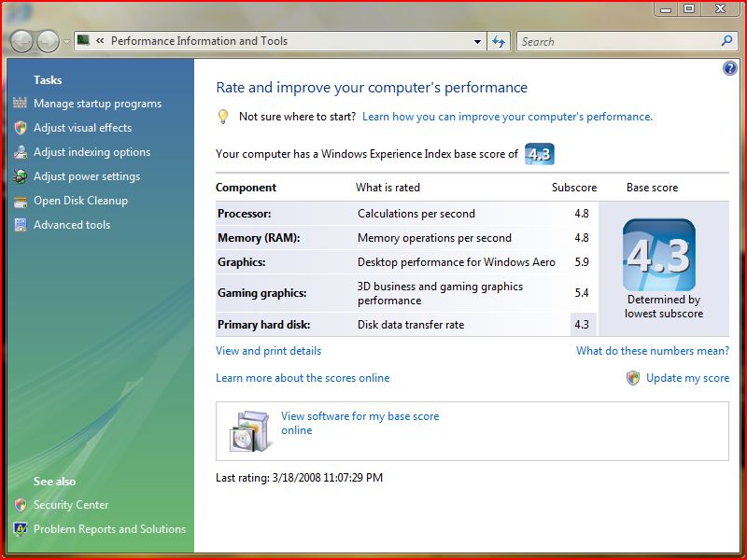Select the Memory (RAM) row label

click(259, 238)
